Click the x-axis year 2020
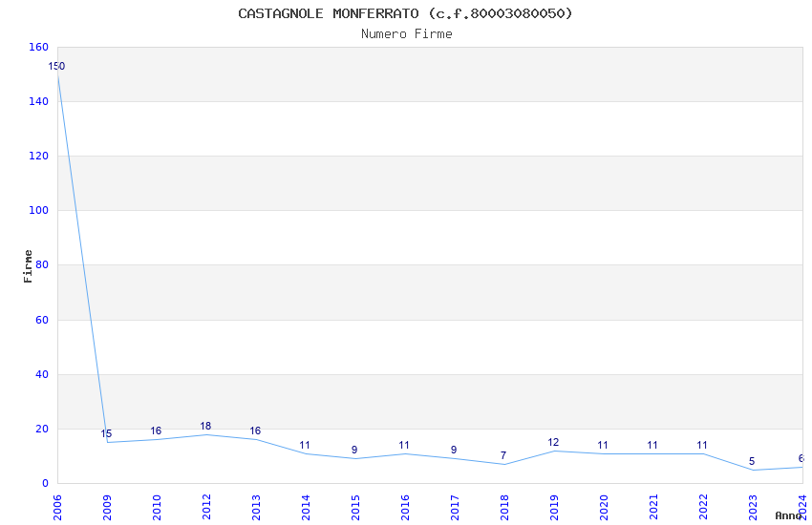The height and width of the screenshot is (525, 812). click(605, 508)
